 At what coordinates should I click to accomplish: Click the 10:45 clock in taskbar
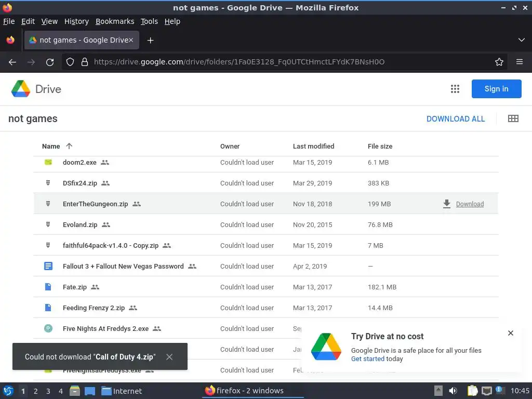(x=520, y=391)
